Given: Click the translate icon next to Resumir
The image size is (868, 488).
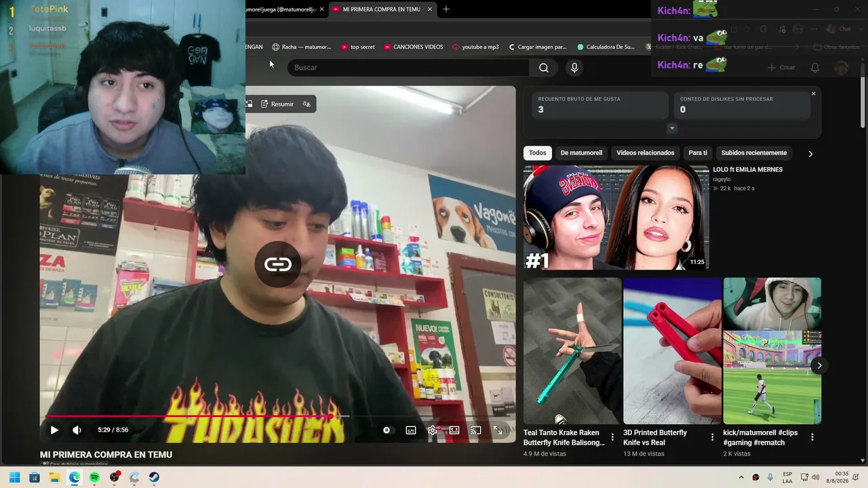Looking at the screenshot, I should (307, 104).
